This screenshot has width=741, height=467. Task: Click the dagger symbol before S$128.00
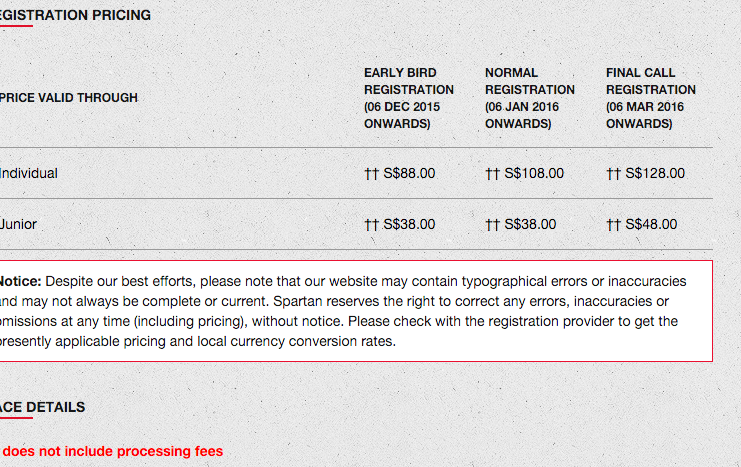(x=613, y=174)
